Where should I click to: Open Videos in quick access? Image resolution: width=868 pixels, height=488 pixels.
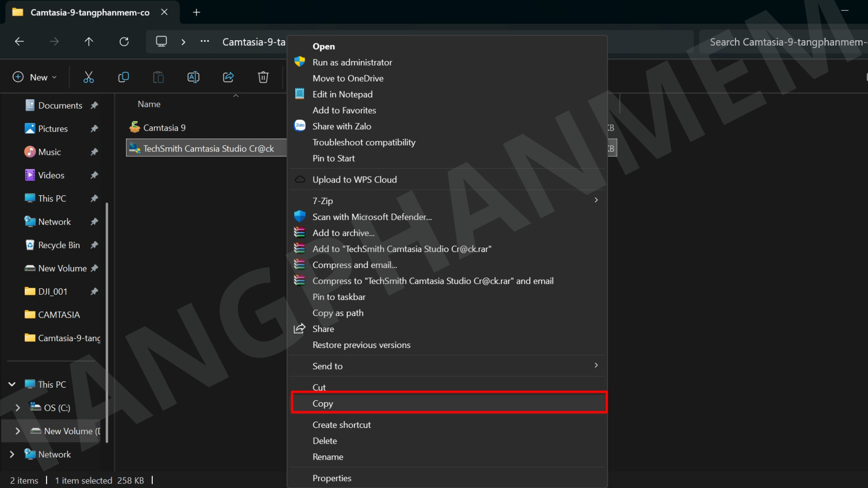(x=51, y=175)
